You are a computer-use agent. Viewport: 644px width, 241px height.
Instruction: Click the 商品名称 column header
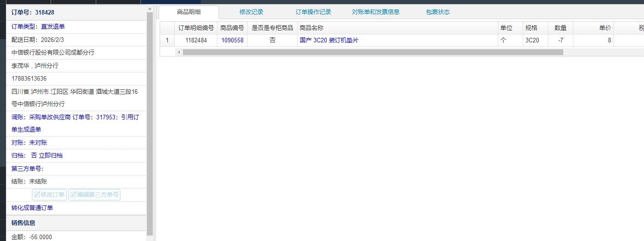click(x=312, y=28)
